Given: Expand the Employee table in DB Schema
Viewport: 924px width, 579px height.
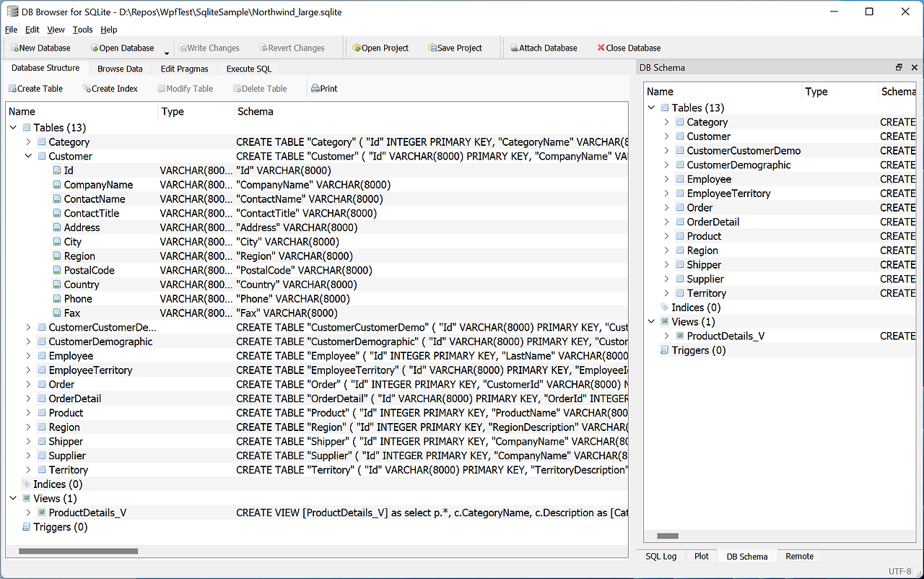Looking at the screenshot, I should tap(666, 178).
